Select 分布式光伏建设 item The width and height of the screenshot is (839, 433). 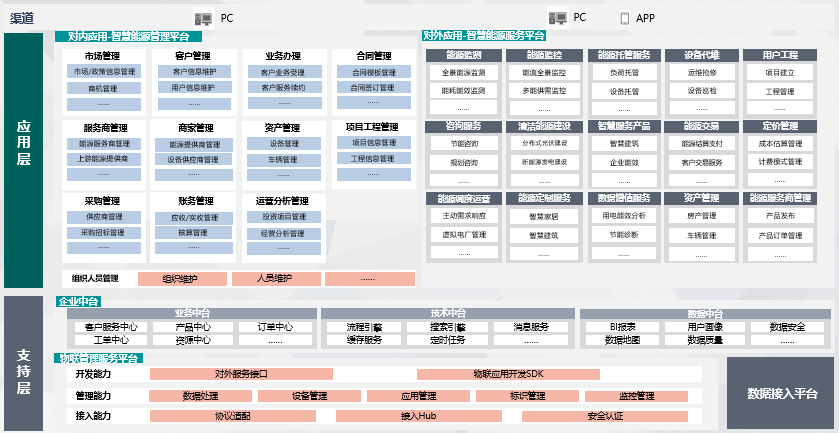[x=544, y=143]
